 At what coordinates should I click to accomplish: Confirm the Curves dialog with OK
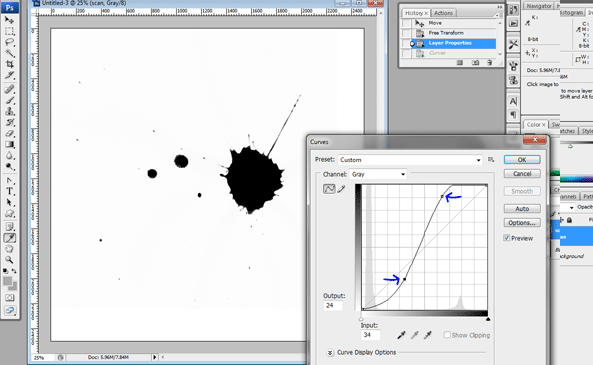pyautogui.click(x=522, y=160)
